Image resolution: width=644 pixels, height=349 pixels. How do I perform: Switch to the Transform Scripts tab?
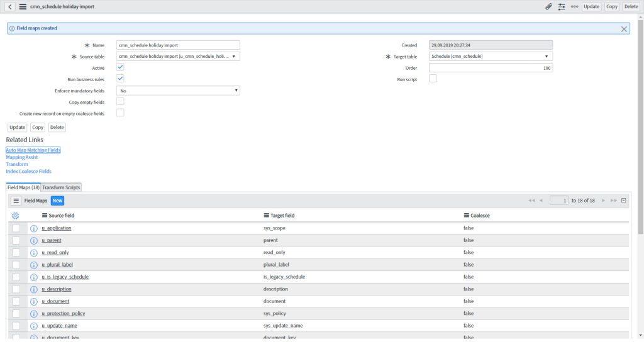[x=62, y=187]
